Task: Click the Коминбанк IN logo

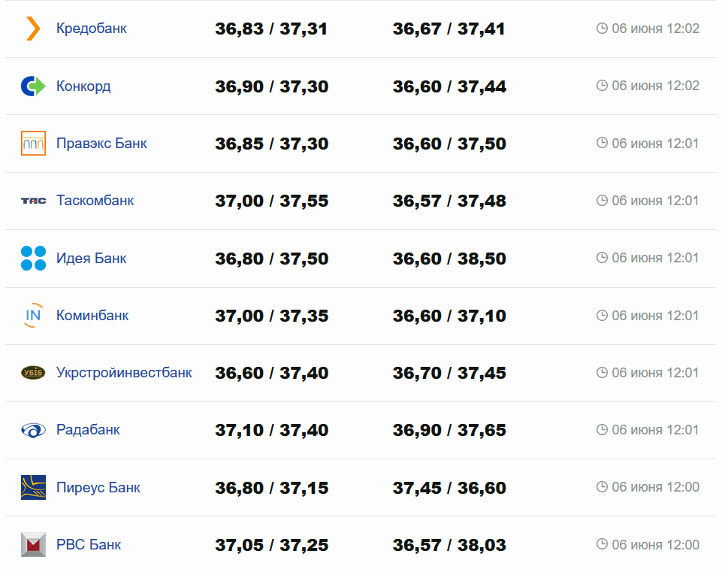Action: click(x=33, y=316)
